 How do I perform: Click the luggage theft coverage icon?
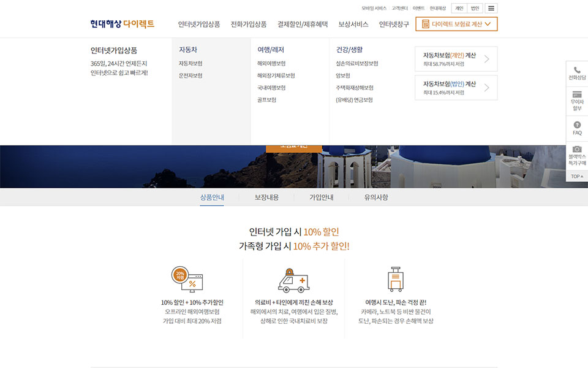coord(396,280)
